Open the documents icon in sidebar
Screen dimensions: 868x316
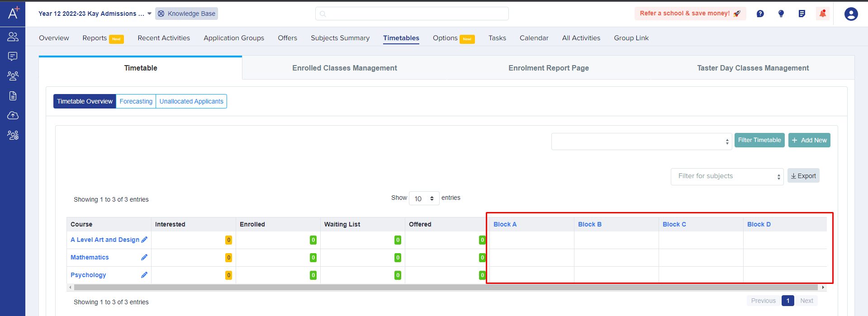click(13, 96)
